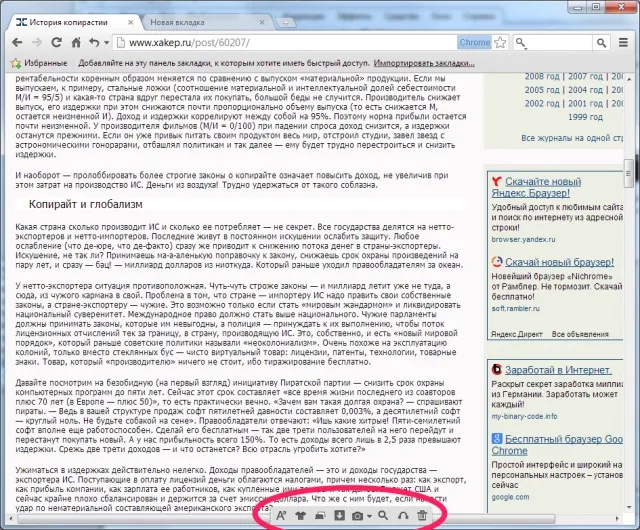This screenshot has height=530, width=640.
Task: Click the horizontal scrollbar left arrow
Action: tap(11, 519)
